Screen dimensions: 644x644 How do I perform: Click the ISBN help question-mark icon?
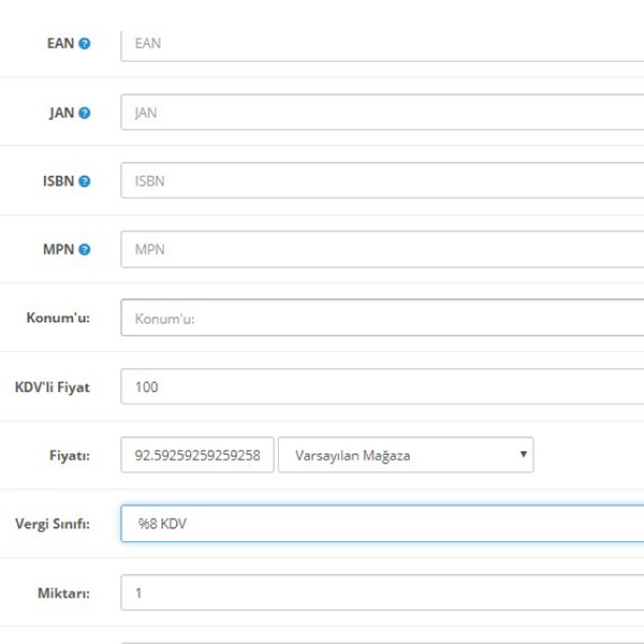(84, 181)
